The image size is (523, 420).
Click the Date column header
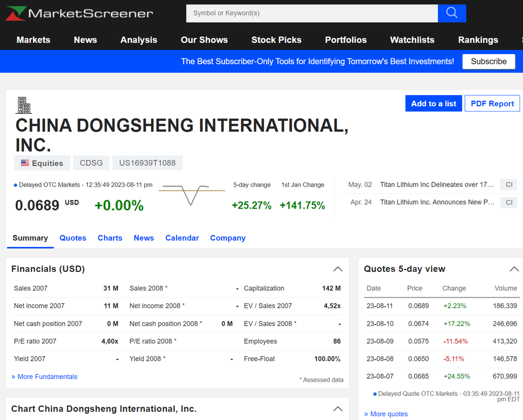pyautogui.click(x=374, y=288)
